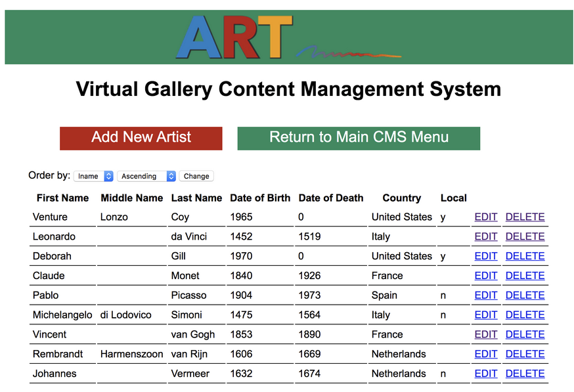Remove Claude Monet via DELETE link

[525, 276]
